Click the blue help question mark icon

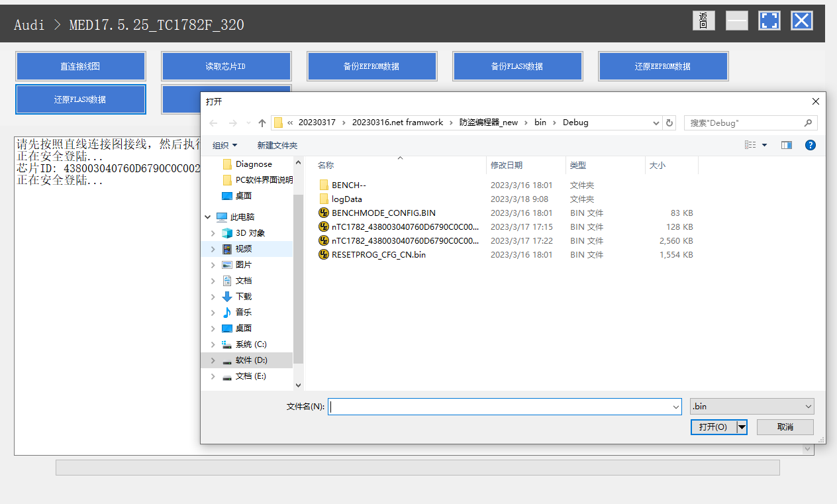tap(811, 145)
